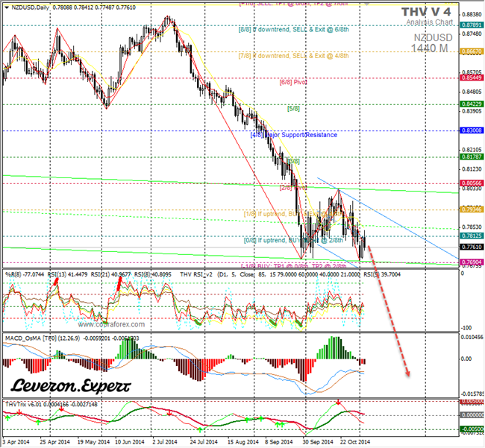
Task: Select the 0.85449 red price label
Action: click(x=470, y=78)
